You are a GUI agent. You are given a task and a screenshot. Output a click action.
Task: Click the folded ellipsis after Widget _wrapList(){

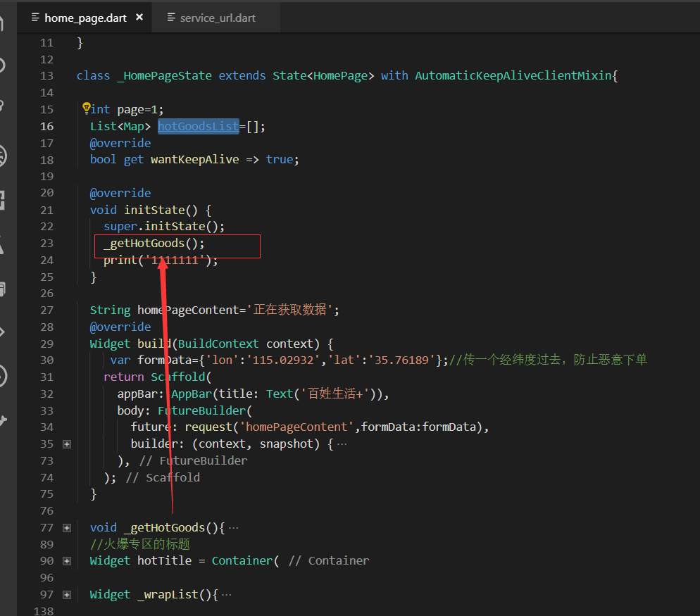(x=226, y=595)
